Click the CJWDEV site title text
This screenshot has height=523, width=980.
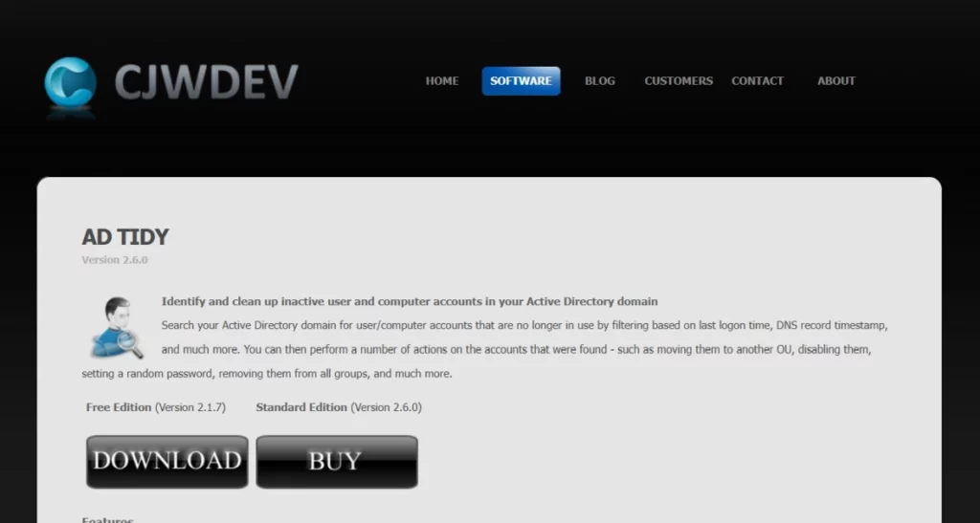pyautogui.click(x=207, y=82)
